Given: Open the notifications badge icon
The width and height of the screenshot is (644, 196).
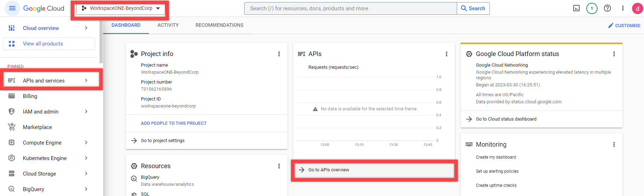Looking at the screenshot, I should [592, 8].
